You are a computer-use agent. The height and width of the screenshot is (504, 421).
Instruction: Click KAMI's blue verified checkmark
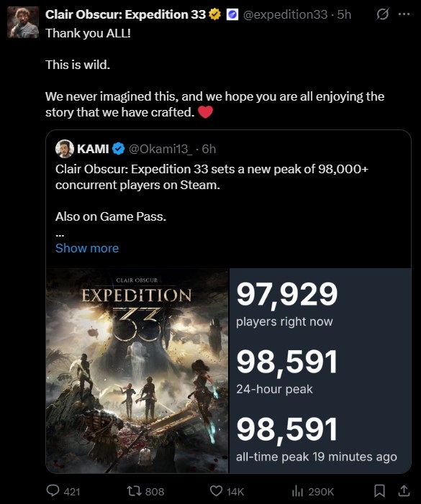118,149
